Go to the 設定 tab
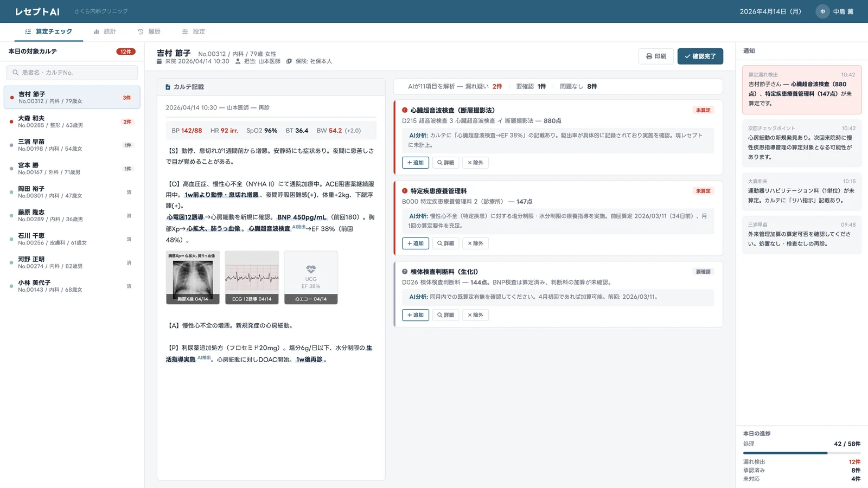The width and height of the screenshot is (868, 488). click(x=194, y=32)
